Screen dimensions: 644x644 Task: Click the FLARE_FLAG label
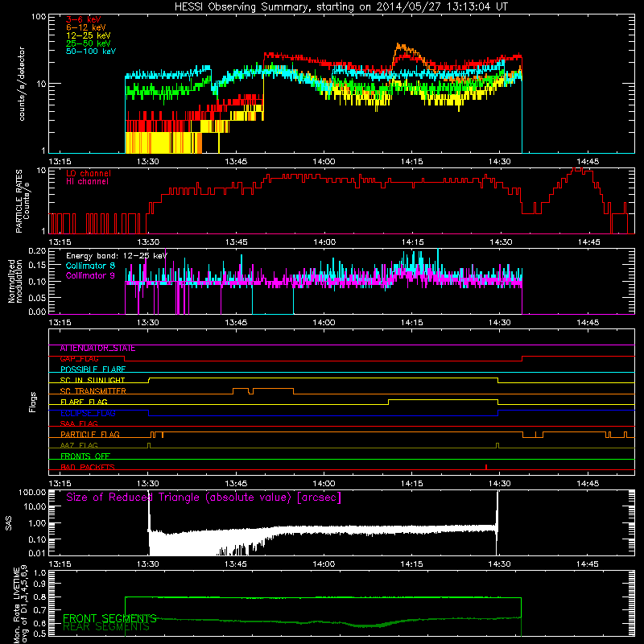click(x=84, y=402)
